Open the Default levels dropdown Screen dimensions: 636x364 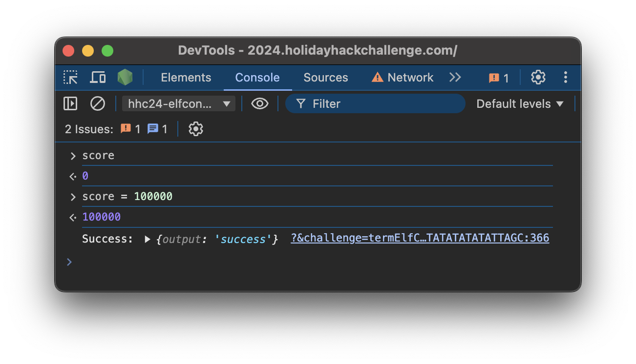(x=520, y=104)
